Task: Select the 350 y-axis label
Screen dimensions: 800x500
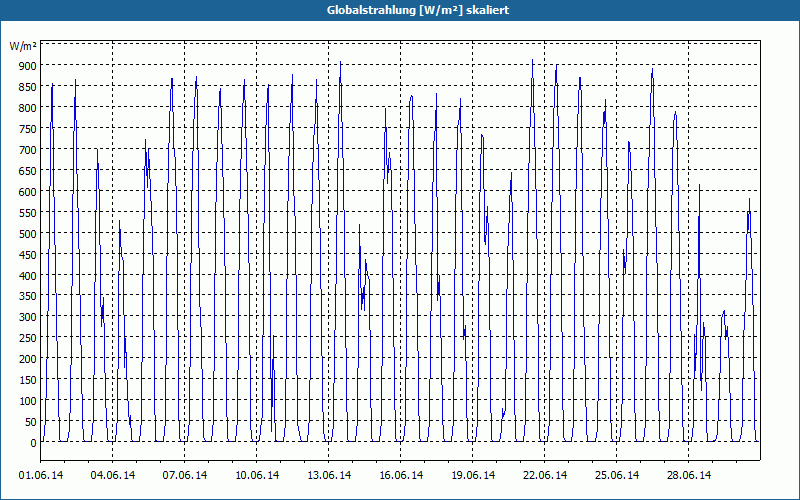Action: 28,296
